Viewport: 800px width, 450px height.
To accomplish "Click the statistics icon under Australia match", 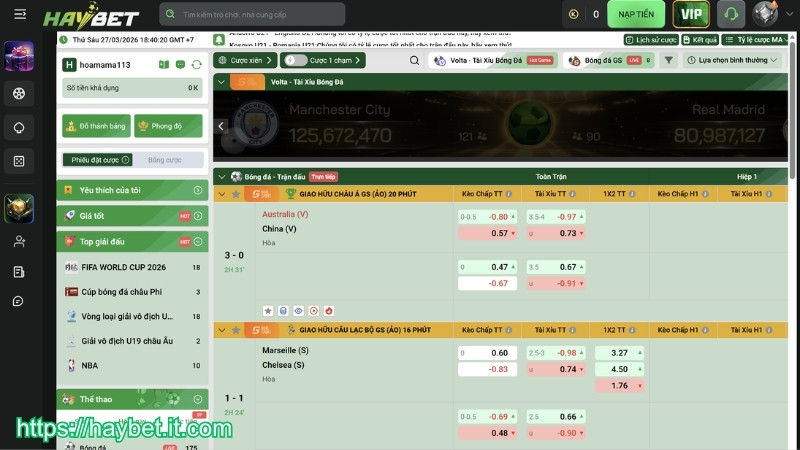I will [283, 311].
